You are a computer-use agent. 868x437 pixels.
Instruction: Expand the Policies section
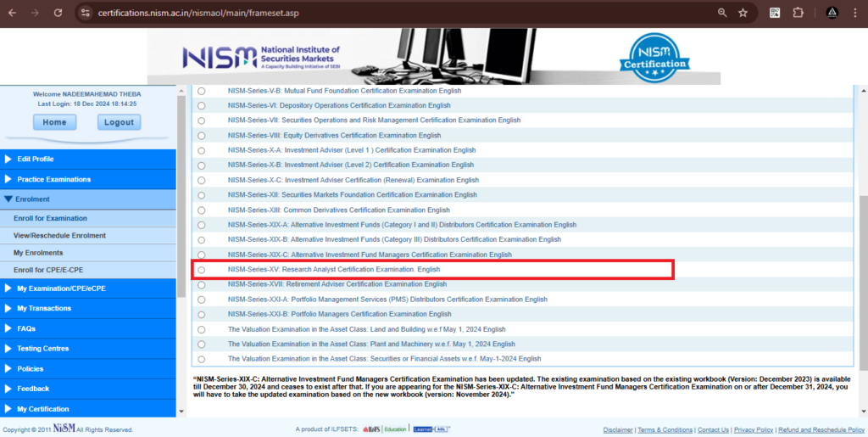pyautogui.click(x=88, y=369)
